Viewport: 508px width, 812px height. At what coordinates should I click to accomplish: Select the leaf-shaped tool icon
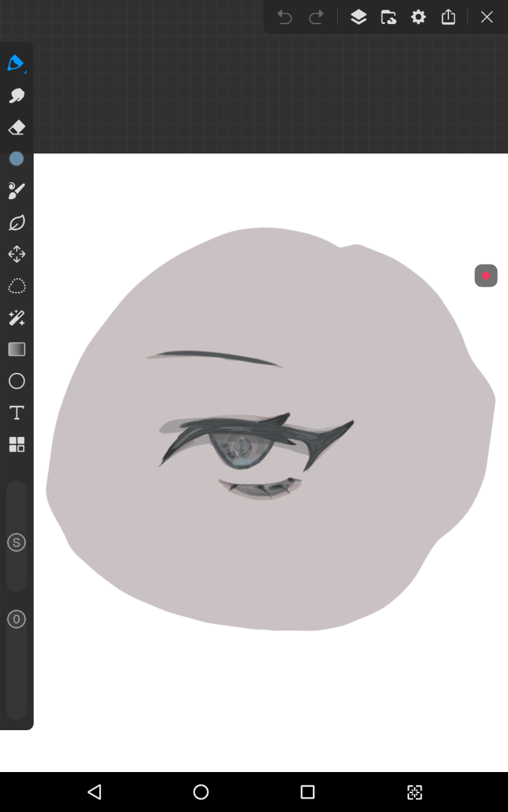(17, 223)
